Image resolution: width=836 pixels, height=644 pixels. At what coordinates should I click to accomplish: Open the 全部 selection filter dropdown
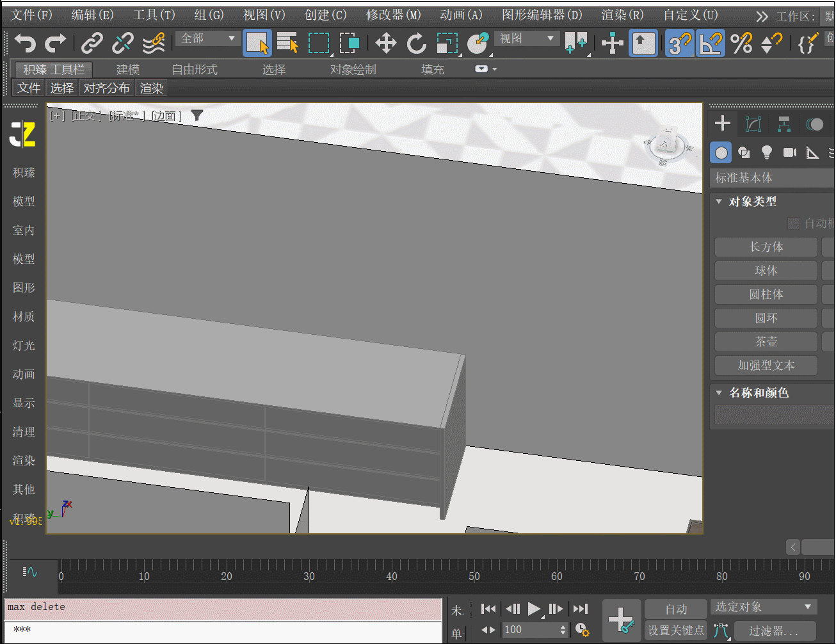point(208,39)
